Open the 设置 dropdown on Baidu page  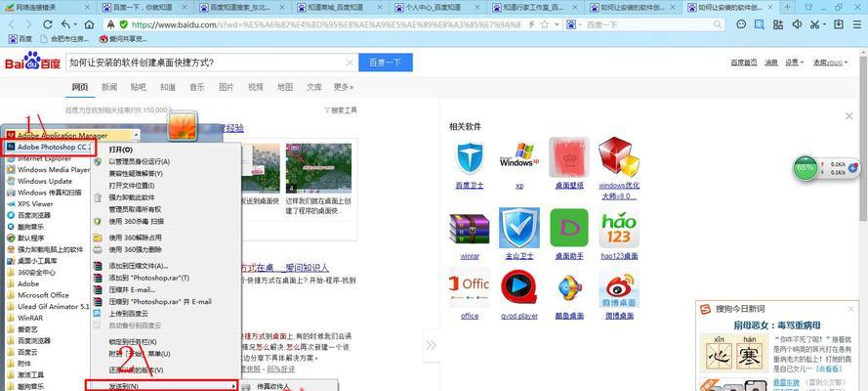(x=795, y=63)
